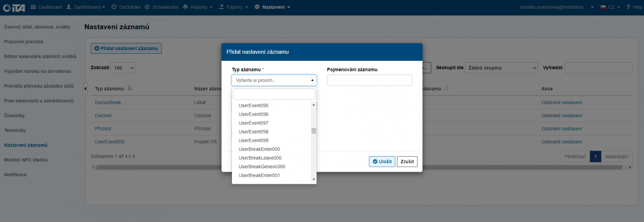The width and height of the screenshot is (644, 222).
Task: Change the Zobrazit 100 rows selector
Action: point(123,67)
